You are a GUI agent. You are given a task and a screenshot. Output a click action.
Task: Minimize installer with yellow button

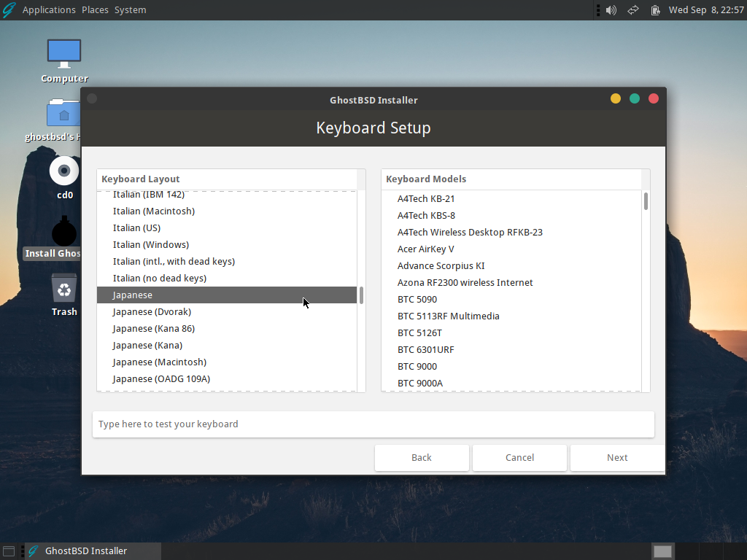point(616,98)
